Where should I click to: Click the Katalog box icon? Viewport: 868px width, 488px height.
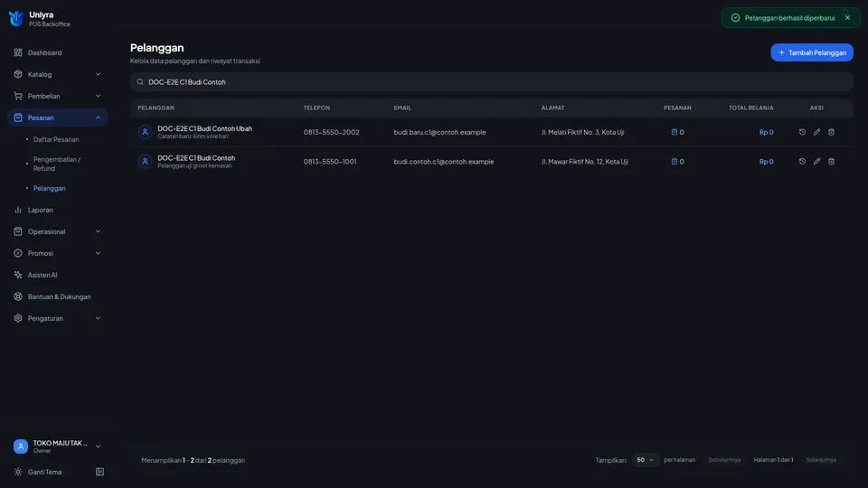pyautogui.click(x=18, y=74)
